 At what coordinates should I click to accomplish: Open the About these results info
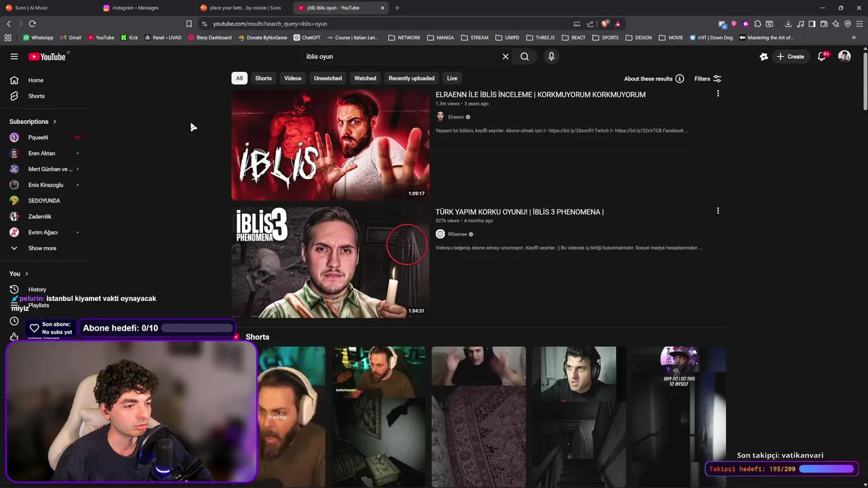click(x=654, y=79)
